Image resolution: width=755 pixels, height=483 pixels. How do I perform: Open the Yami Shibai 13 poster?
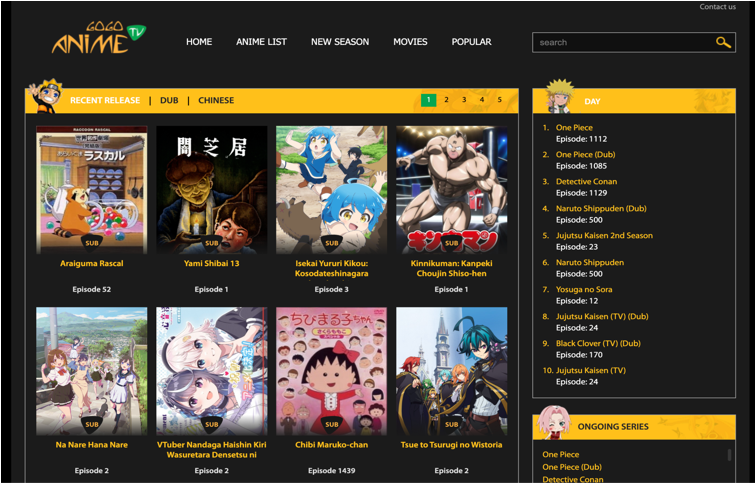[212, 190]
